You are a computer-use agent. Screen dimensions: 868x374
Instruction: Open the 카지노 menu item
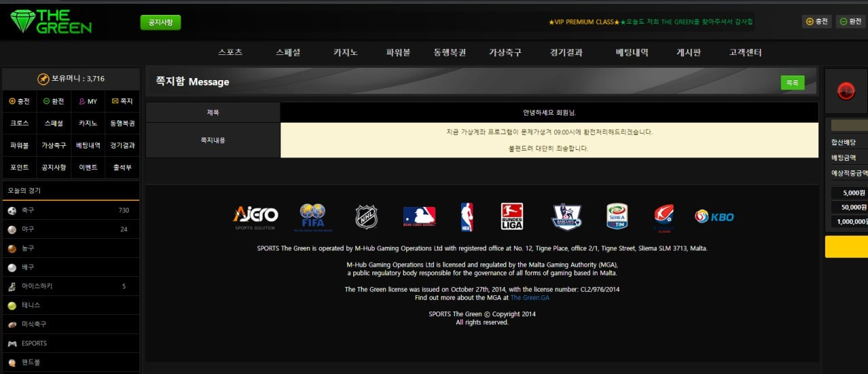(346, 52)
